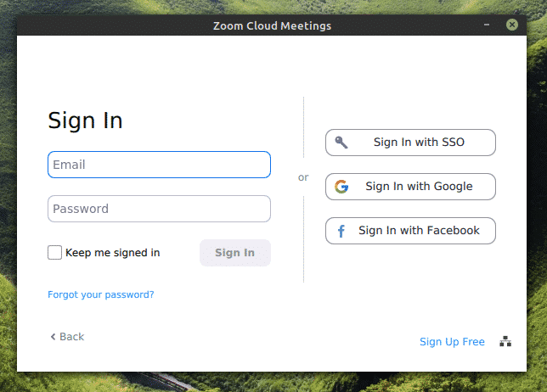Screen dimensions: 547x392
Task: Click the Google logo icon
Action: (341, 187)
